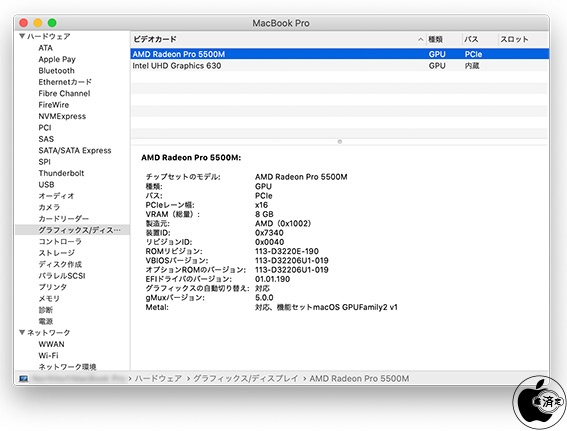Select WWAN under ネットワーク
This screenshot has height=431, width=567.
point(51,344)
